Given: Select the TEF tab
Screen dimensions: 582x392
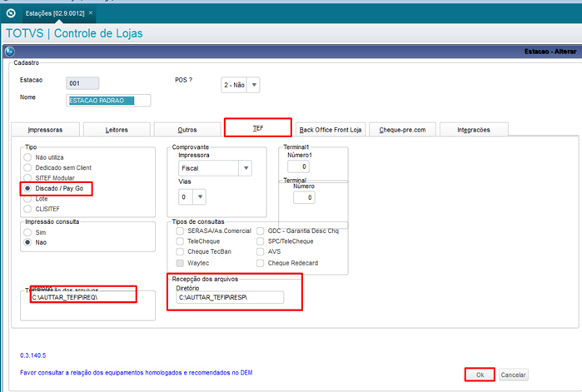Looking at the screenshot, I should click(x=258, y=128).
